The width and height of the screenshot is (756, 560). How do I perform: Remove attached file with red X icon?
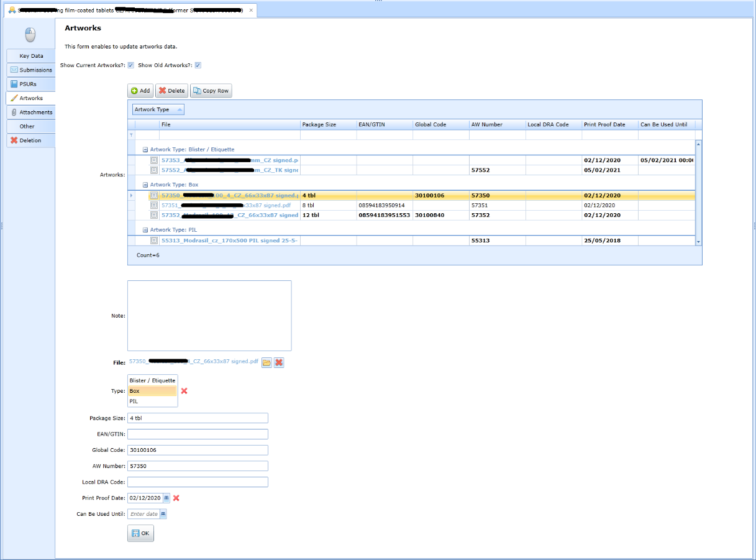[279, 362]
